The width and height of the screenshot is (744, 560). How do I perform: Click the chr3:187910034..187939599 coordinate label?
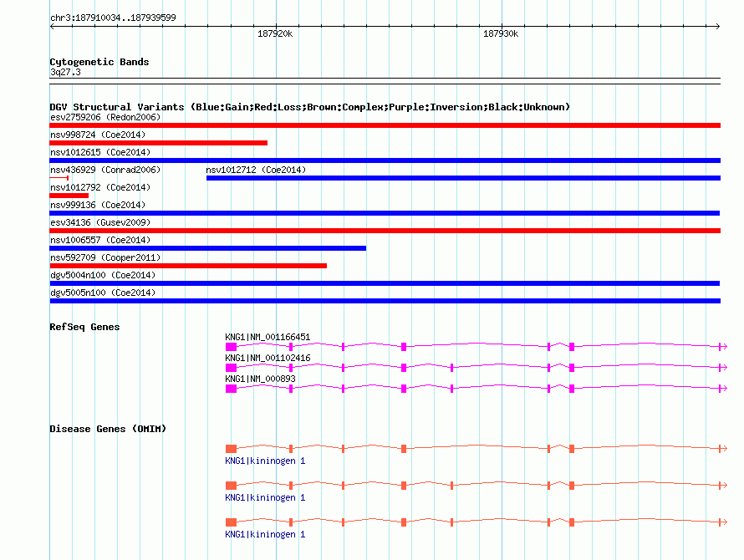click(113, 18)
